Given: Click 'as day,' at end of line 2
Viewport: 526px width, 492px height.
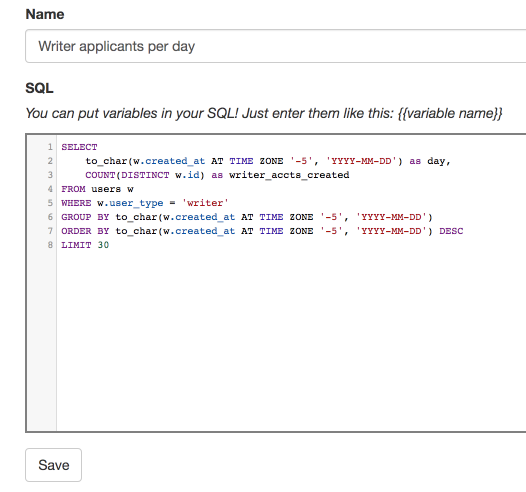Looking at the screenshot, I should coord(430,161).
